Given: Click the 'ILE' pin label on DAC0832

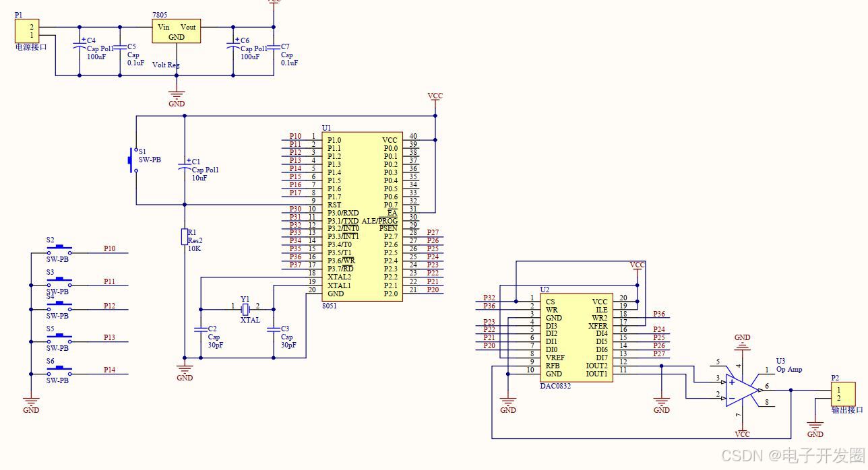Looking at the screenshot, I should pos(602,310).
